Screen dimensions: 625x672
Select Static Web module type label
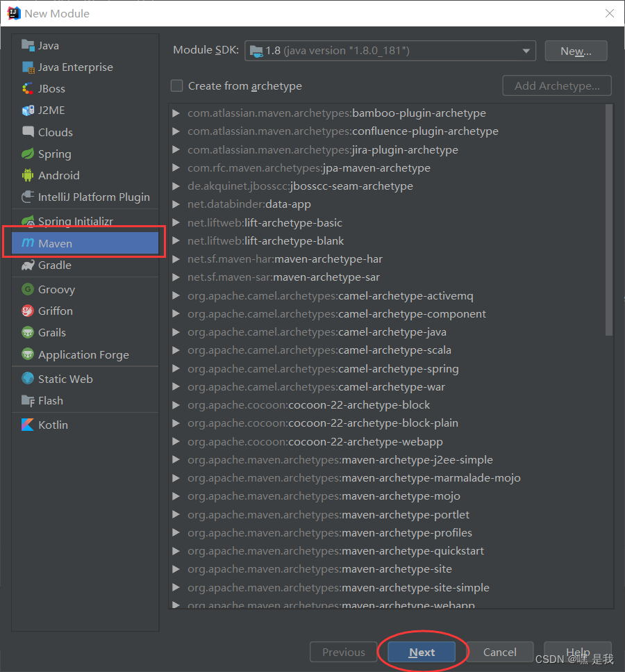(x=65, y=379)
